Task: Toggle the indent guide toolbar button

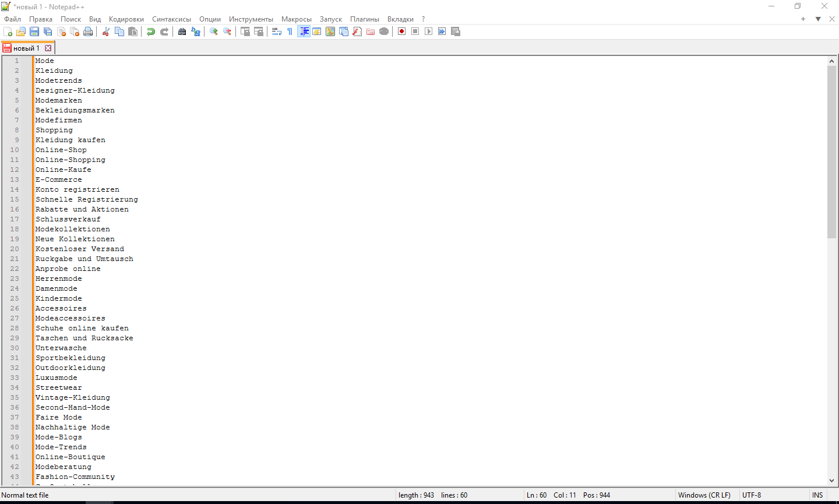Action: point(304,31)
